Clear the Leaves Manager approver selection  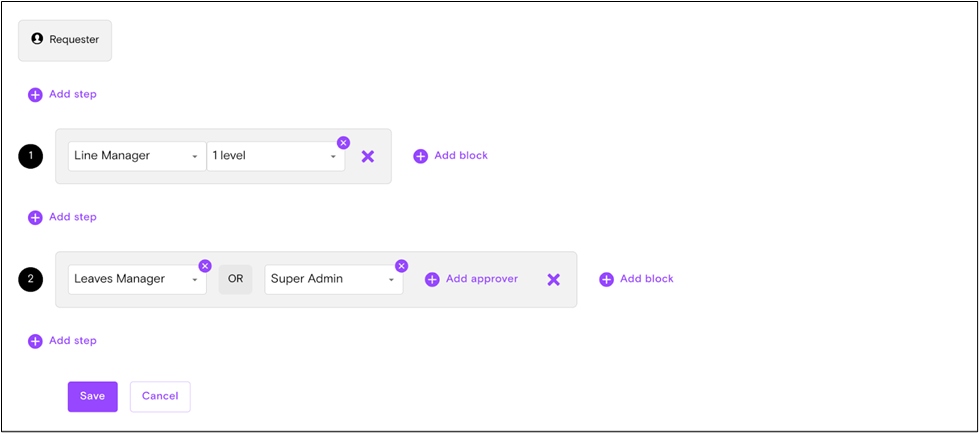pos(205,266)
